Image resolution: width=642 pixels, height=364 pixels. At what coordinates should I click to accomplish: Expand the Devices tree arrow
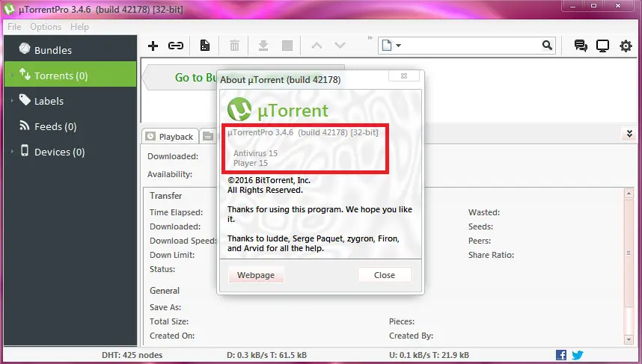(12, 151)
